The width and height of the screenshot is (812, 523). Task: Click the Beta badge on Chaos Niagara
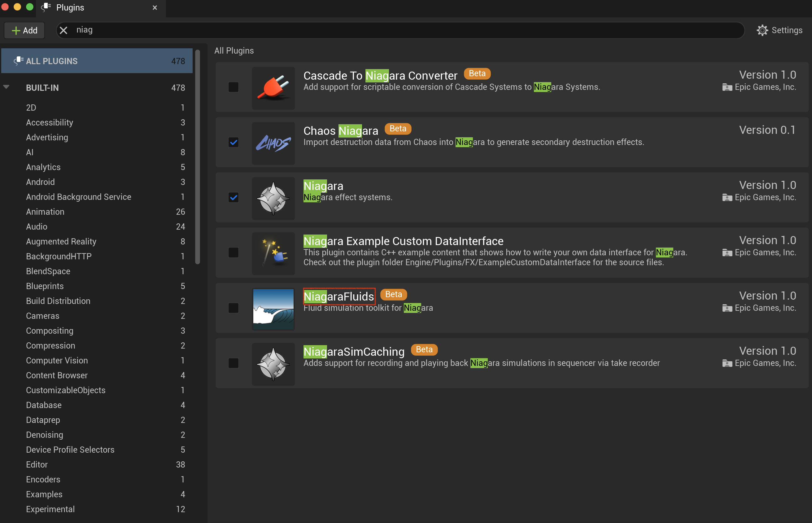point(398,129)
